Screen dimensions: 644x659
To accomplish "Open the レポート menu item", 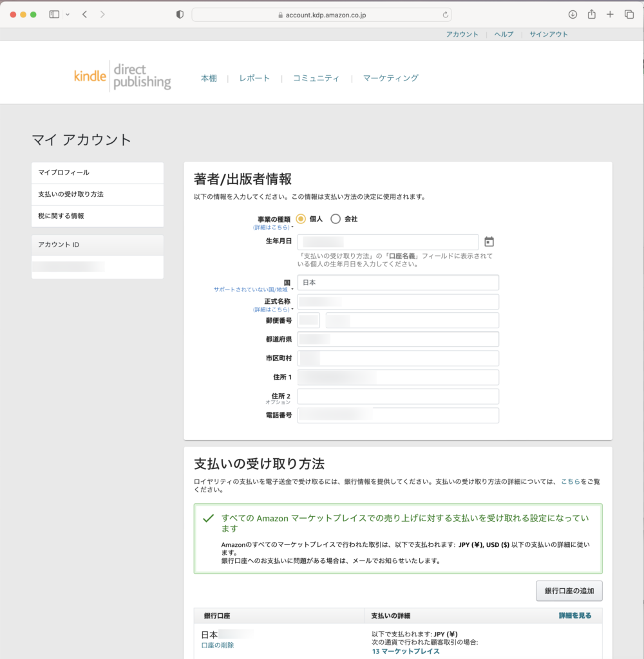I will click(254, 78).
